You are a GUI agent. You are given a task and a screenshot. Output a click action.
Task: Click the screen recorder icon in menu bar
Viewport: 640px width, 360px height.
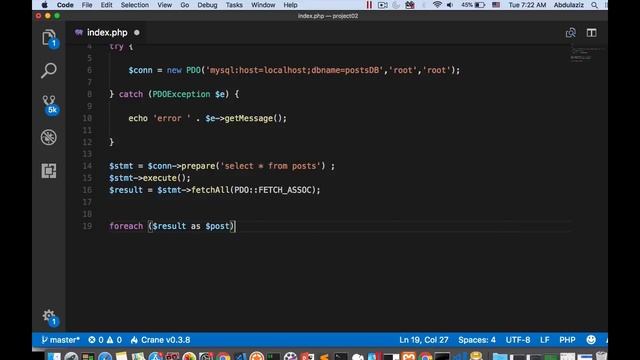[x=382, y=5]
